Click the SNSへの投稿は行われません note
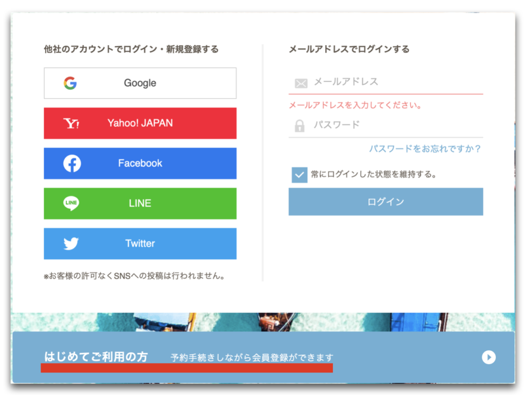This screenshot has width=532, height=402. tap(135, 276)
